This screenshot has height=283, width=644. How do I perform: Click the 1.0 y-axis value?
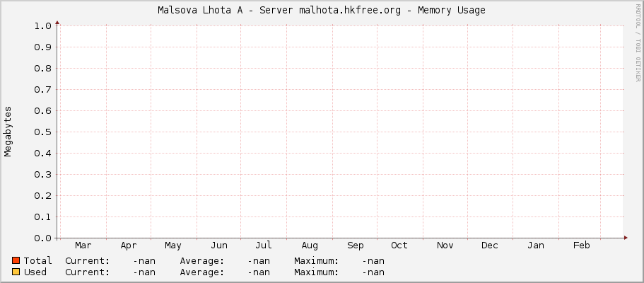pyautogui.click(x=42, y=26)
